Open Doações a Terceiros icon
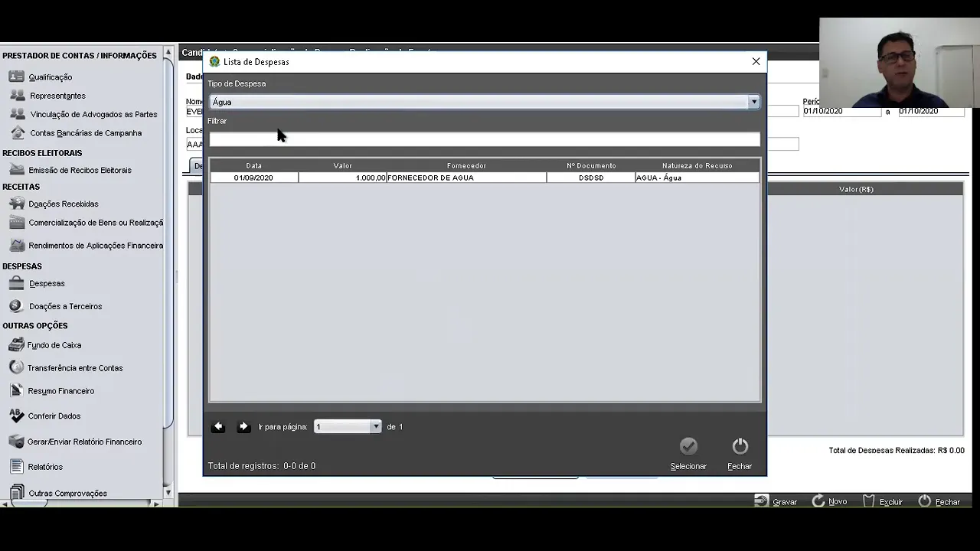Screen dimensions: 980x551 click(17, 306)
